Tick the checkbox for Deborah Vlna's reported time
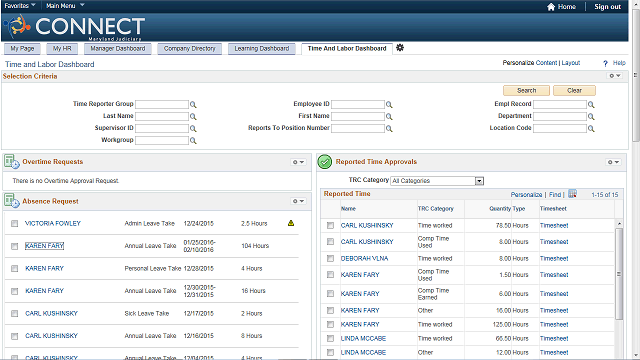640x360 pixels. (330, 258)
